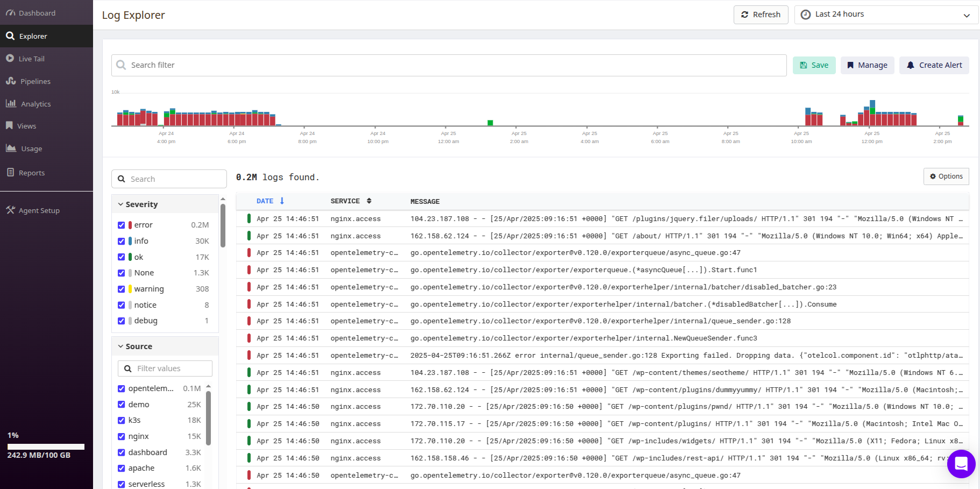Image resolution: width=980 pixels, height=489 pixels.
Task: Click inside the Search filter field
Action: pyautogui.click(x=377, y=65)
